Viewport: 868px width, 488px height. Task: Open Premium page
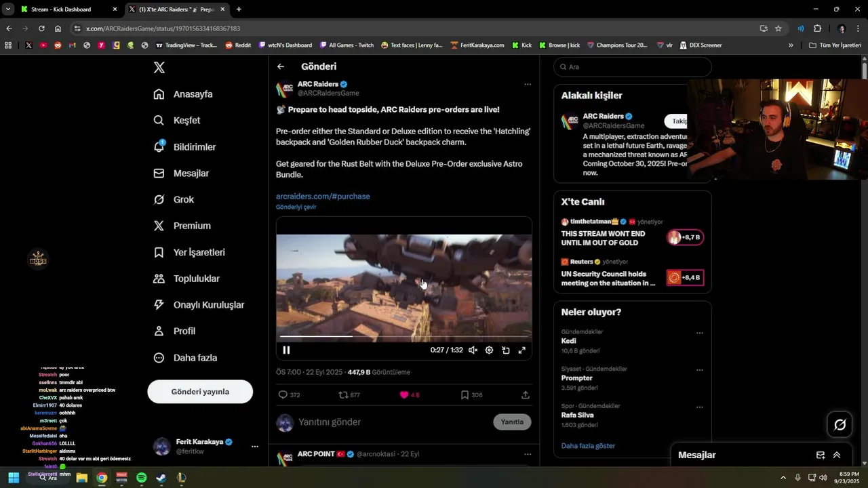click(182, 226)
